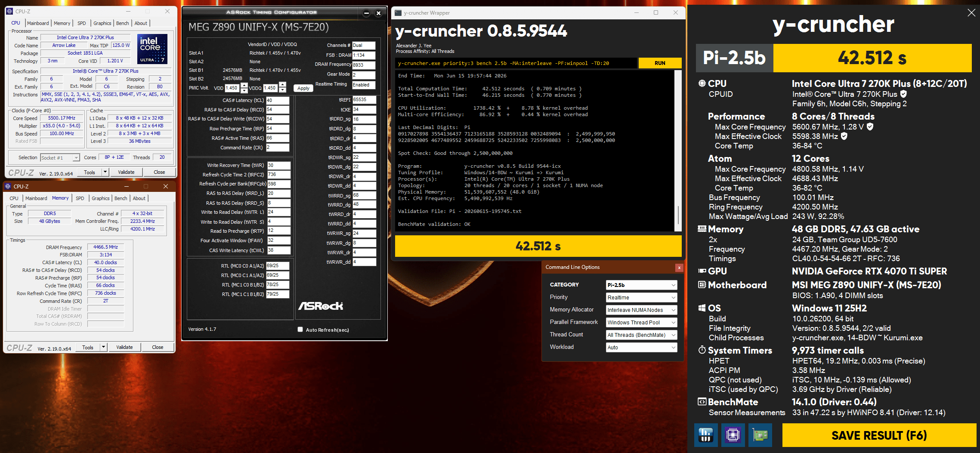The height and width of the screenshot is (453, 980).
Task: Close the Command Line Options panel
Action: [679, 268]
